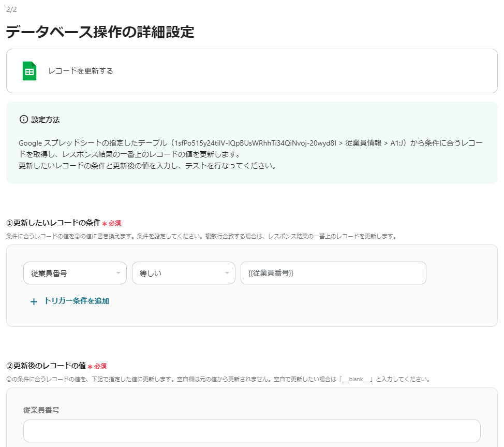
Task: Open the レコードを更新する action card
Action: pyautogui.click(x=252, y=71)
